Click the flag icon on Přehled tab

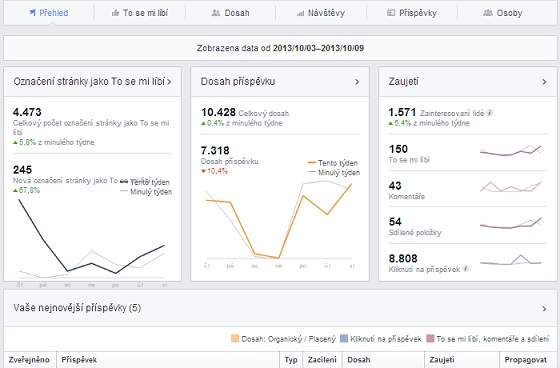coord(32,13)
